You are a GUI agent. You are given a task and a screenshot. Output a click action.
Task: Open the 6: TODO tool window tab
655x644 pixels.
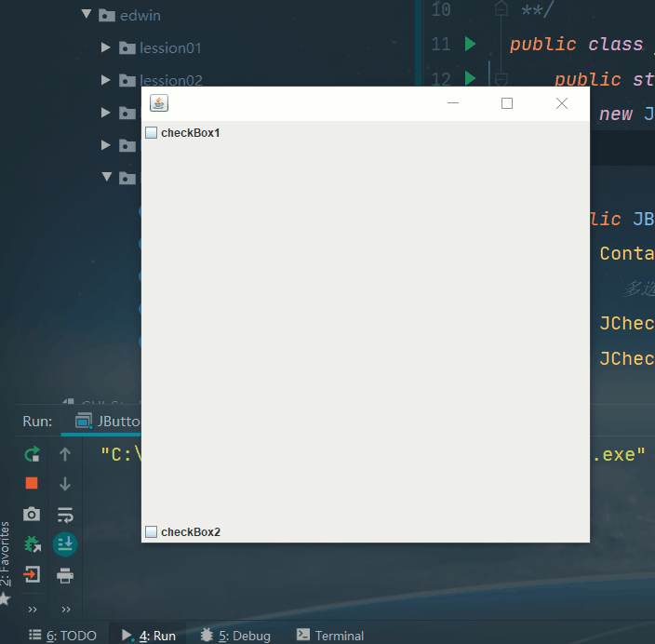pos(62,636)
